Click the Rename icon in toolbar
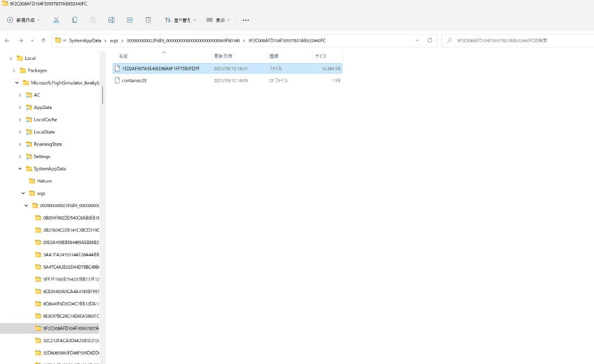The image size is (594, 364). 111,20
